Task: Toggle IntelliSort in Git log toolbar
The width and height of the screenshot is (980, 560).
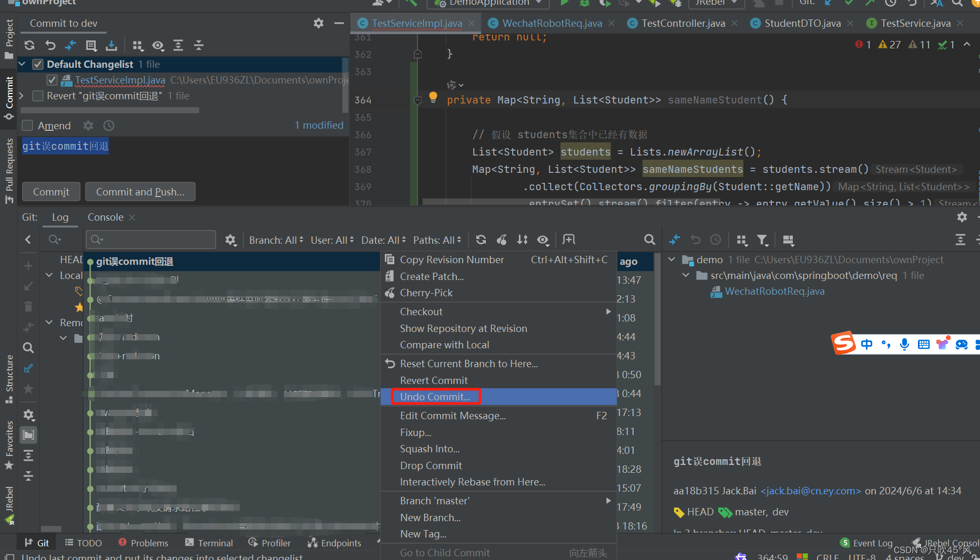Action: pos(522,240)
